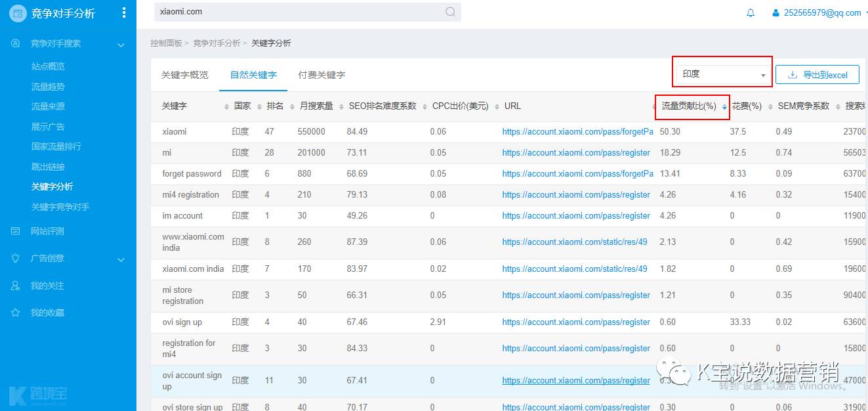Switch to the 关键字概览 tab
This screenshot has width=868, height=411.
click(x=185, y=75)
